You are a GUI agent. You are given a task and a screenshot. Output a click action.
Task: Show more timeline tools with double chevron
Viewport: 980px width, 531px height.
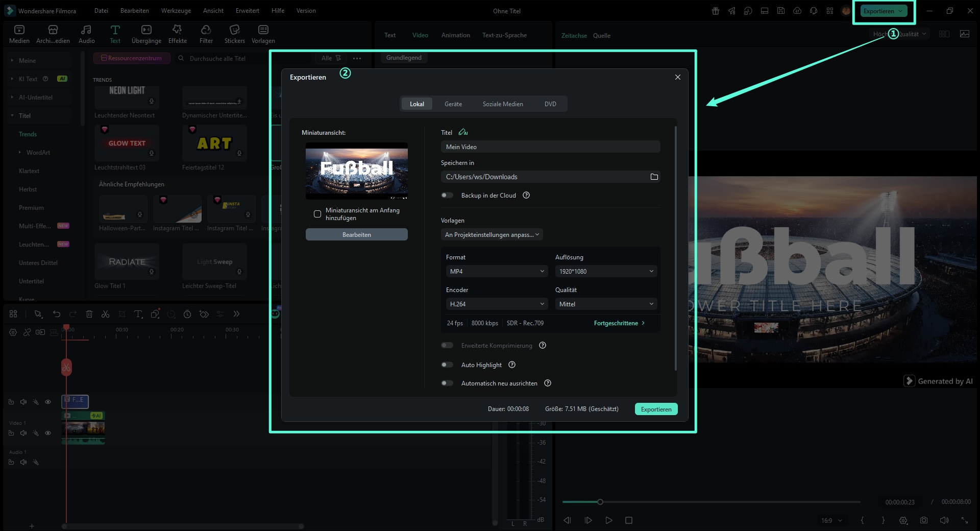coord(236,314)
